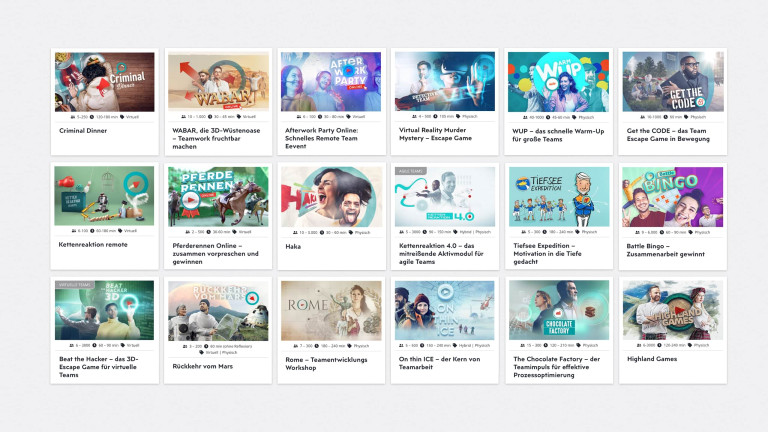The width and height of the screenshot is (768, 432).
Task: Open Get the CODE thumbnail image
Action: (671, 81)
